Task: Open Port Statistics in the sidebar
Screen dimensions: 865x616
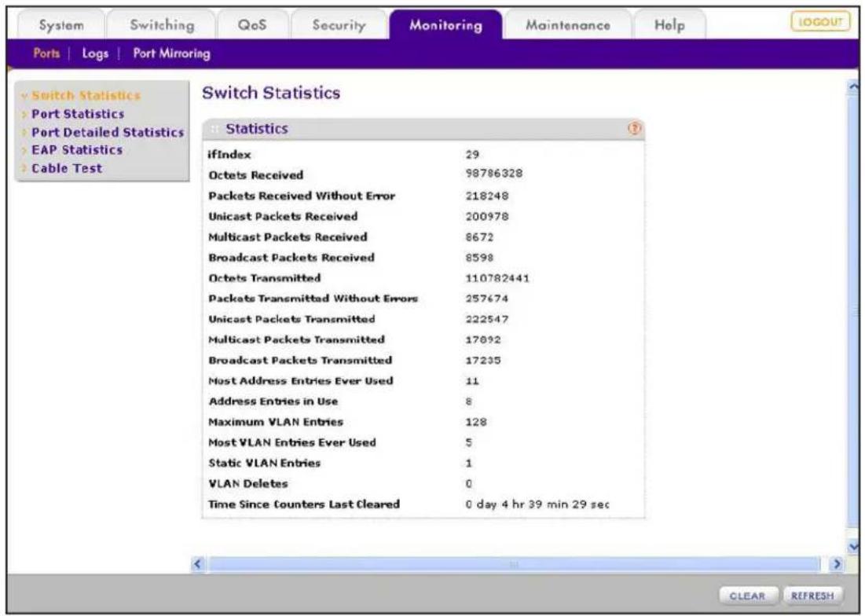Action: [78, 114]
